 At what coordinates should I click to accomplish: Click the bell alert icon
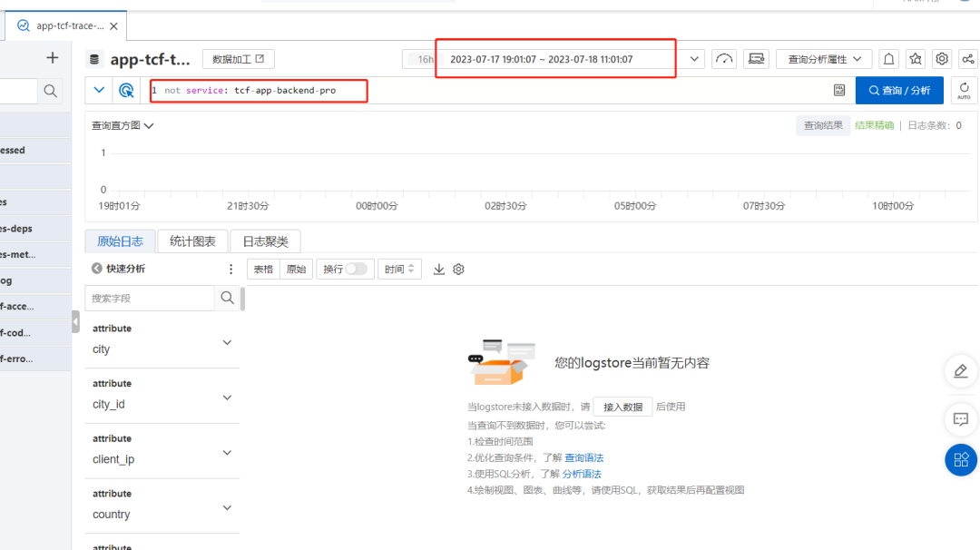[888, 59]
